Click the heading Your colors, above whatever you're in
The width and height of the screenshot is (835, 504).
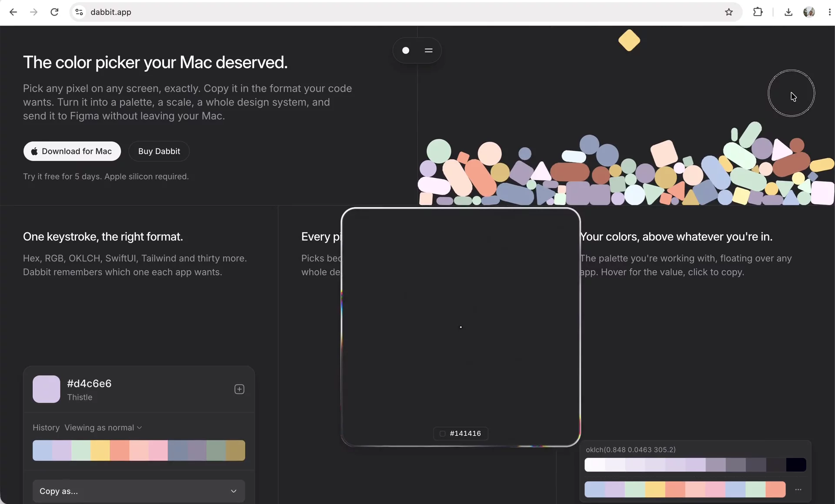676,237
